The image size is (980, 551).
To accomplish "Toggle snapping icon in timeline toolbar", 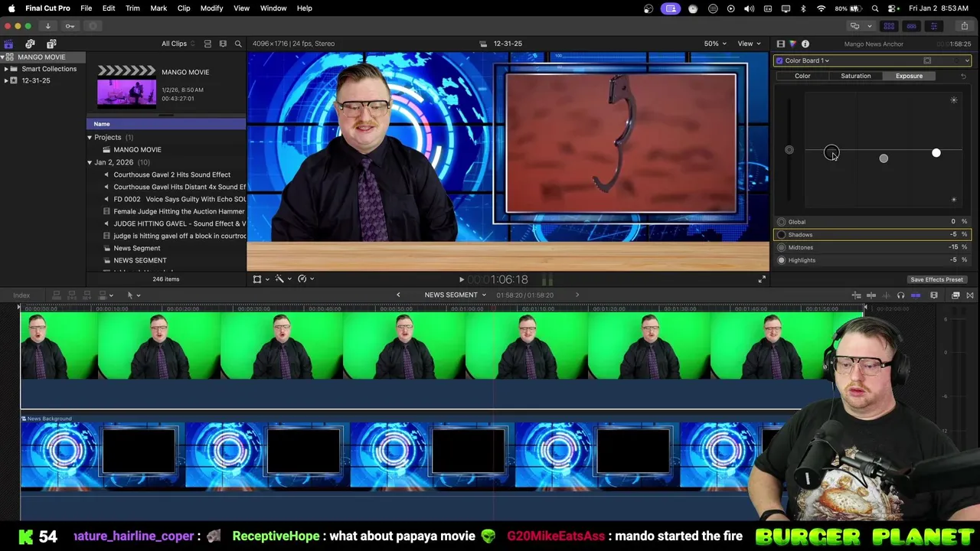I will [915, 295].
